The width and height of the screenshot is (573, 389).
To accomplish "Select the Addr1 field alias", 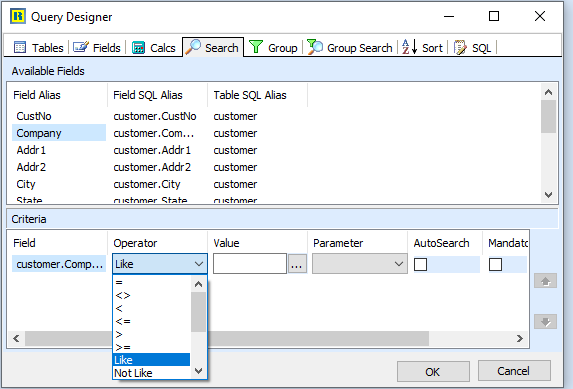I will [31, 150].
